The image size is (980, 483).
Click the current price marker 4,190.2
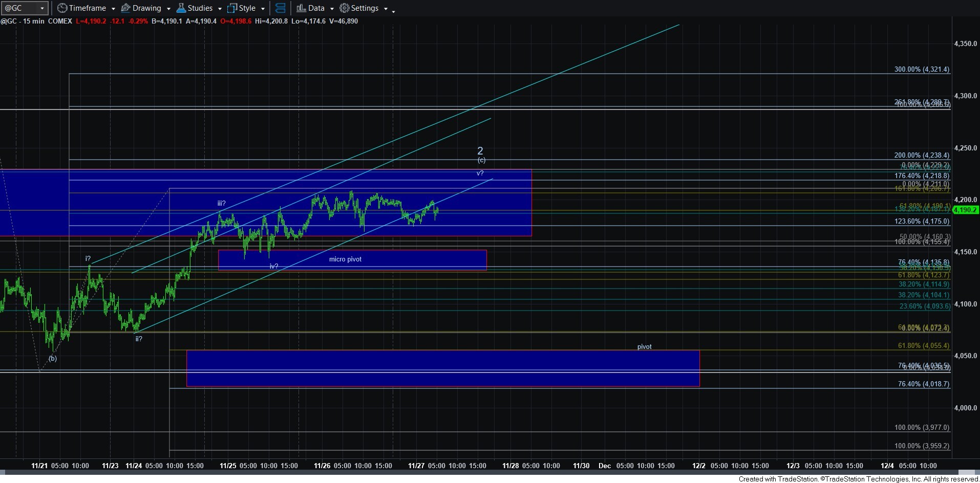coord(965,210)
